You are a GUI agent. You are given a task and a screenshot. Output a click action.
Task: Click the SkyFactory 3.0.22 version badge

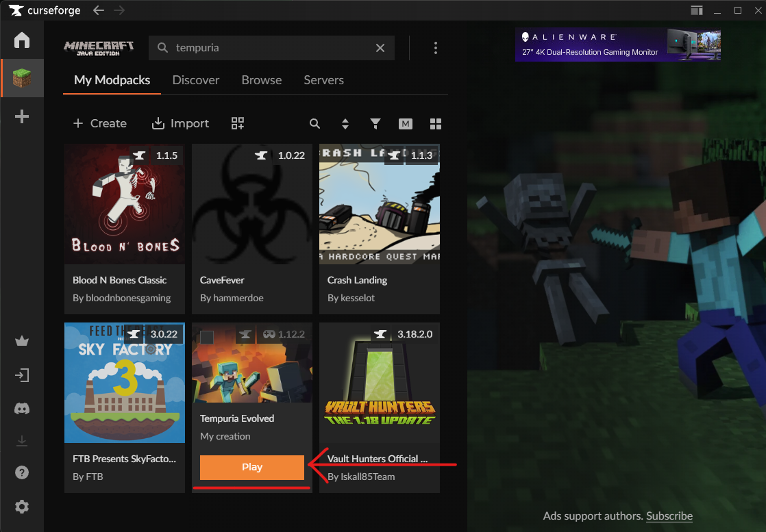164,334
